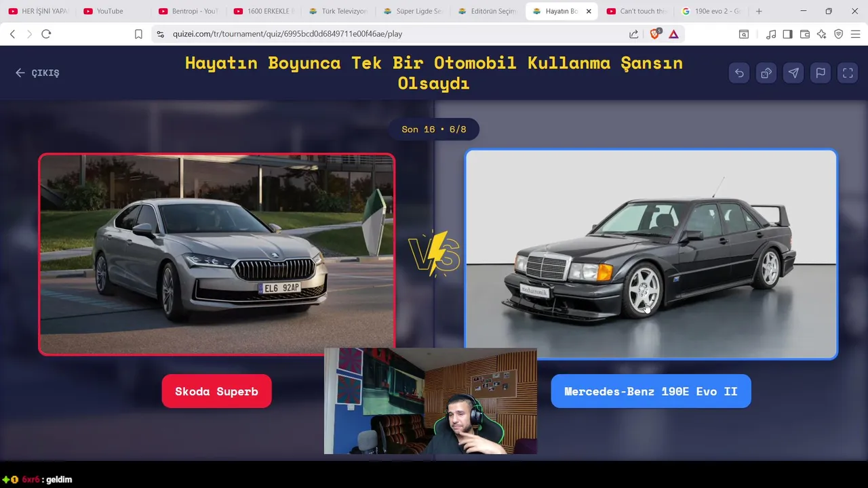Reload the current page

pyautogui.click(x=46, y=34)
